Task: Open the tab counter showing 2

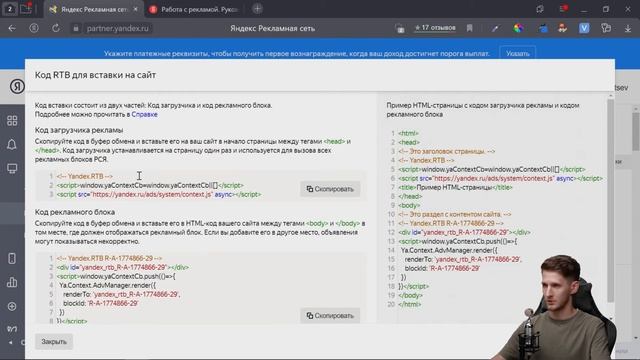Action: [9, 9]
